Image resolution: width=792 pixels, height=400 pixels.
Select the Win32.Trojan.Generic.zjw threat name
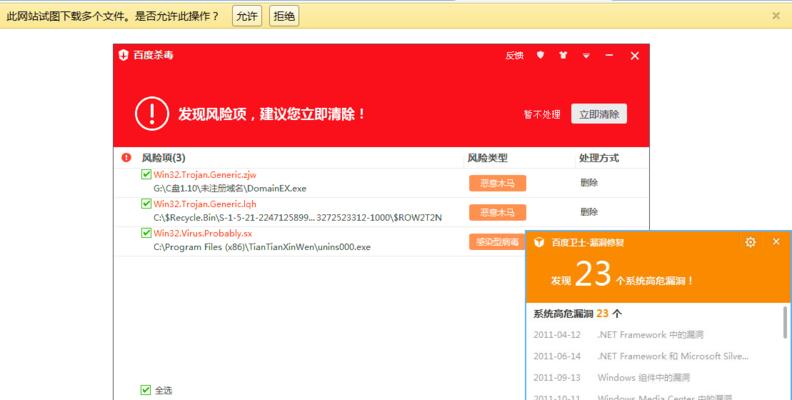205,175
